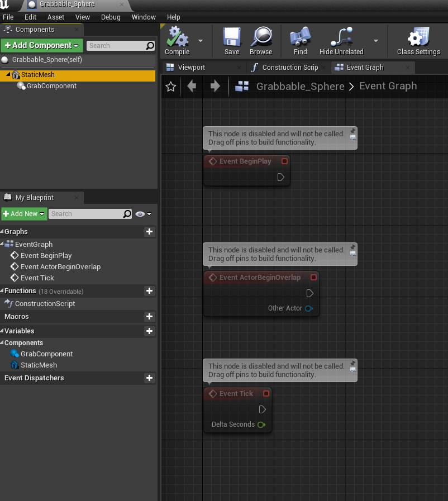Image resolution: width=448 pixels, height=501 pixels.
Task: Open Class Settings gear icon
Action: click(x=418, y=37)
